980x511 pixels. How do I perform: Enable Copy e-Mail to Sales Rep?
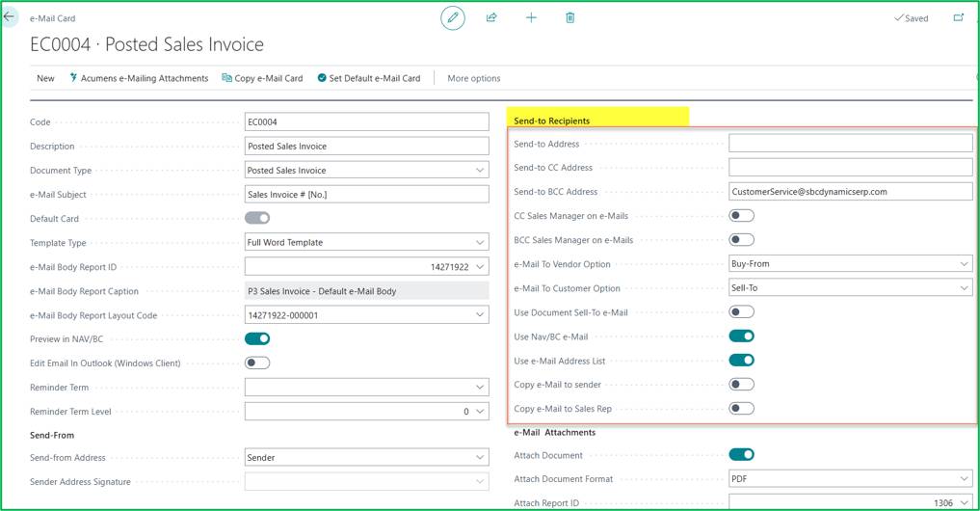[x=741, y=409]
